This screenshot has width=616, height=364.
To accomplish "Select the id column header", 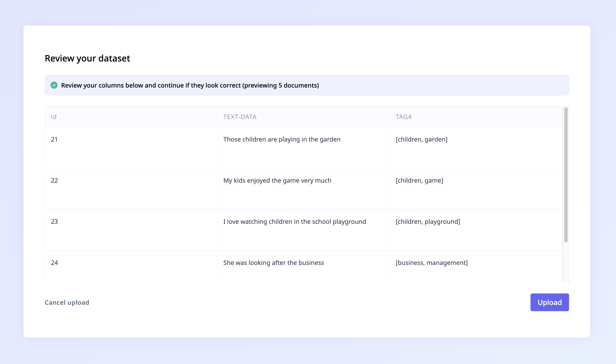I will click(54, 117).
